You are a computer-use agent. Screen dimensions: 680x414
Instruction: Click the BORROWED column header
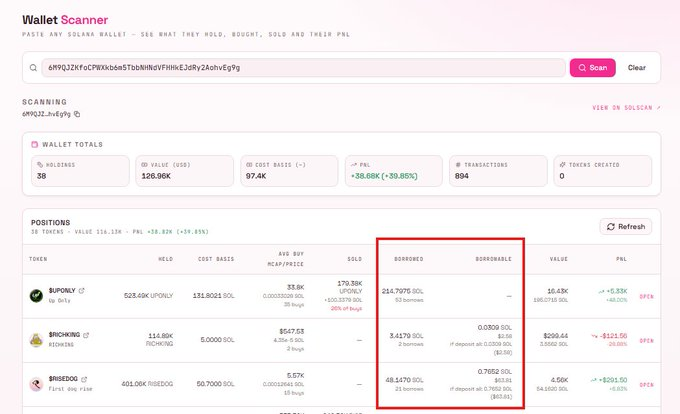[x=409, y=259]
